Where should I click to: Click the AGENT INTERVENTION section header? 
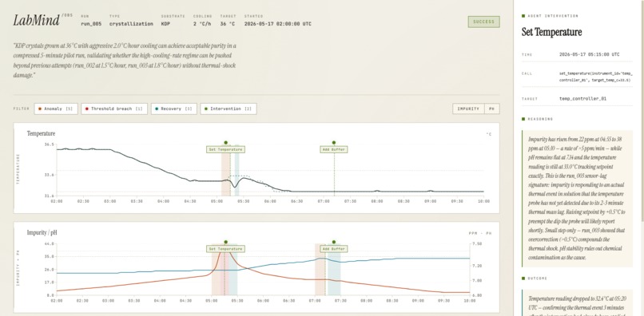[x=550, y=16]
